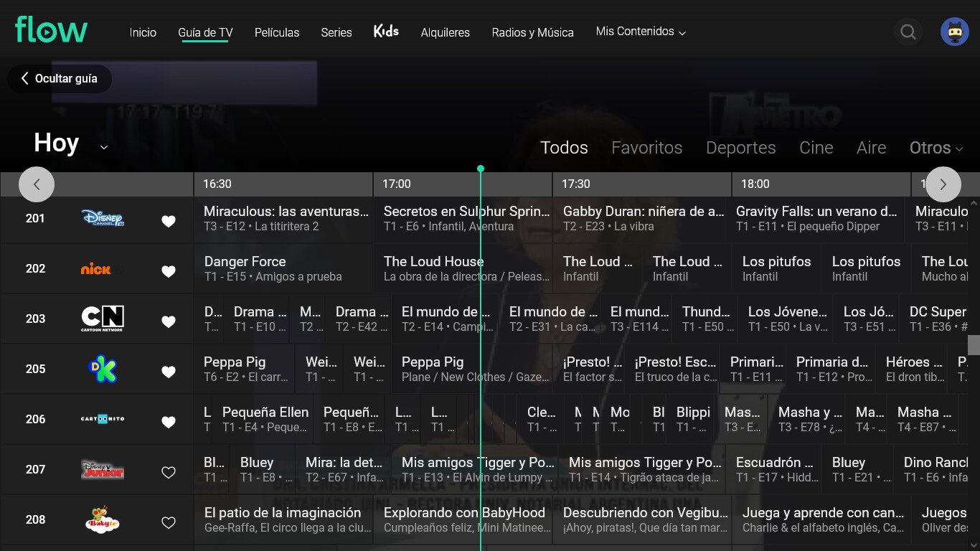Expand the Mis Contenidos menu
Image resolution: width=980 pixels, height=551 pixels.
pyautogui.click(x=641, y=32)
